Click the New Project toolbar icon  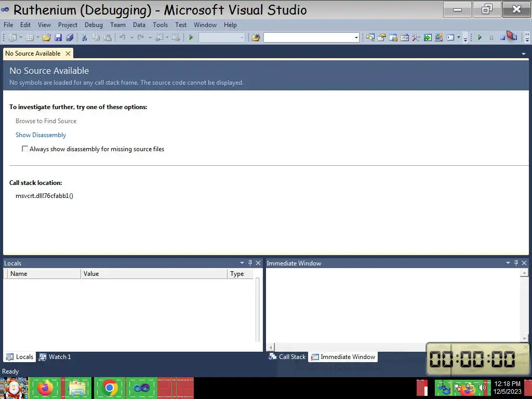point(12,37)
